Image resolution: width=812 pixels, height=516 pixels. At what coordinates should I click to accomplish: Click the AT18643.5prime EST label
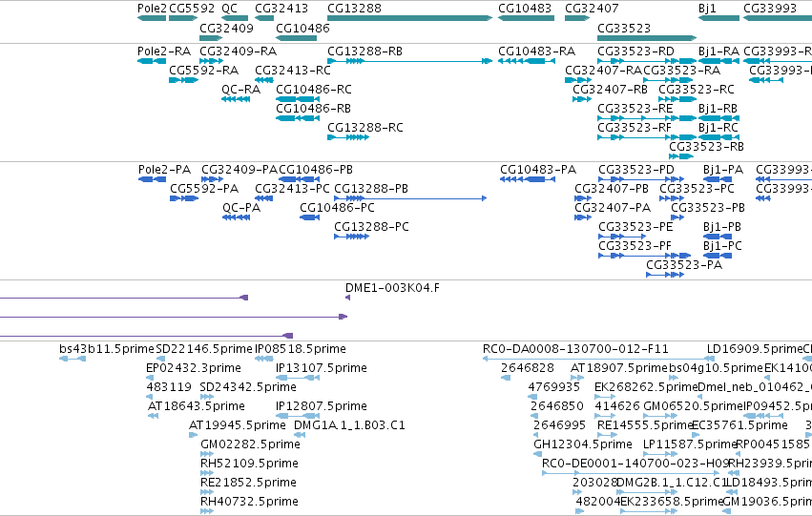(x=197, y=407)
